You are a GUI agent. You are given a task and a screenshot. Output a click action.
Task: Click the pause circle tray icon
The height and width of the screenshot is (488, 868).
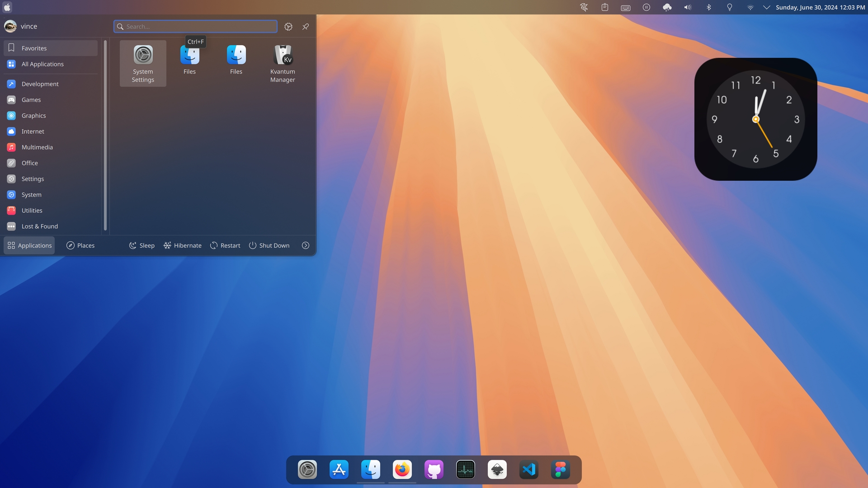coord(646,7)
